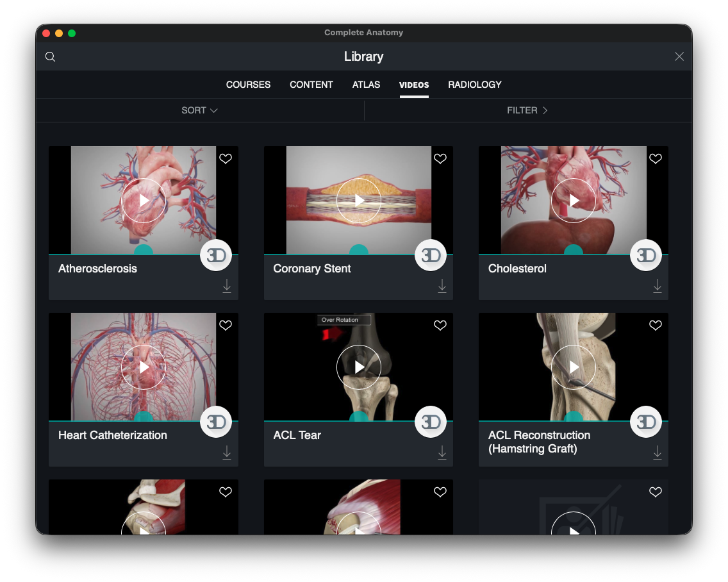Play the Atherosclerosis video
The height and width of the screenshot is (582, 728).
(x=144, y=201)
